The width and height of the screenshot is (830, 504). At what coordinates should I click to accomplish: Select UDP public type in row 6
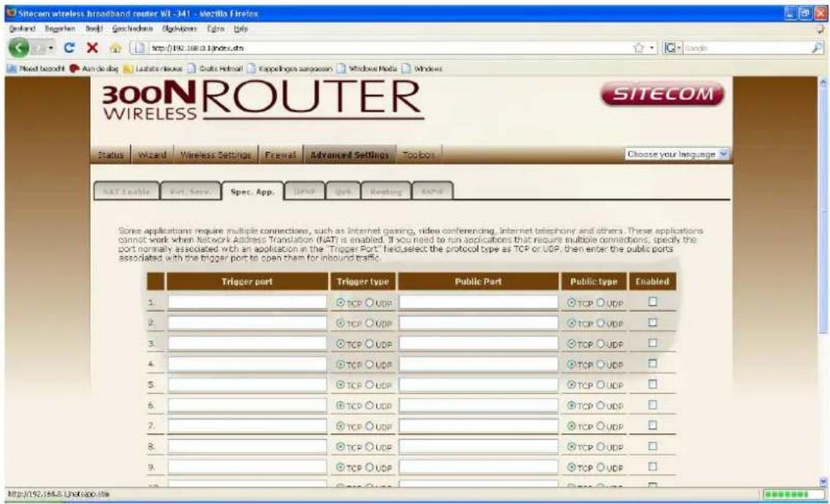coord(601,406)
